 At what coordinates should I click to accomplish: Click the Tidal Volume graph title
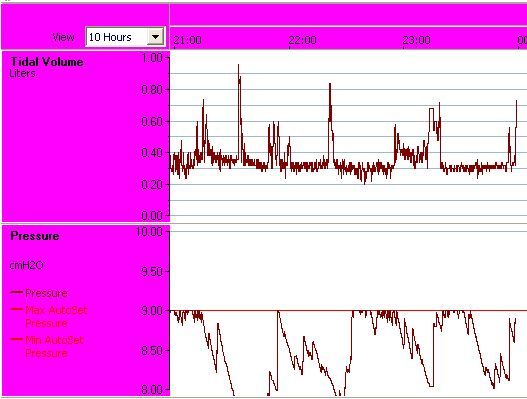47,62
